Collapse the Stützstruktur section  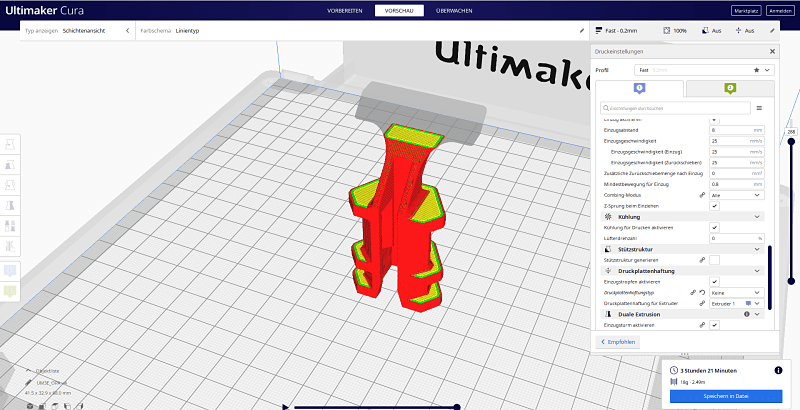684,249
